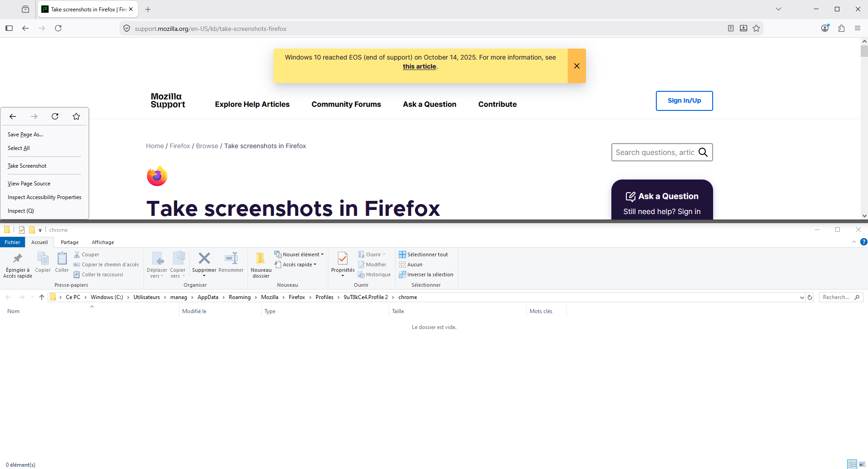Open the Explorer address bar history dropdown
Viewport: 868px width, 469px height.
802,297
